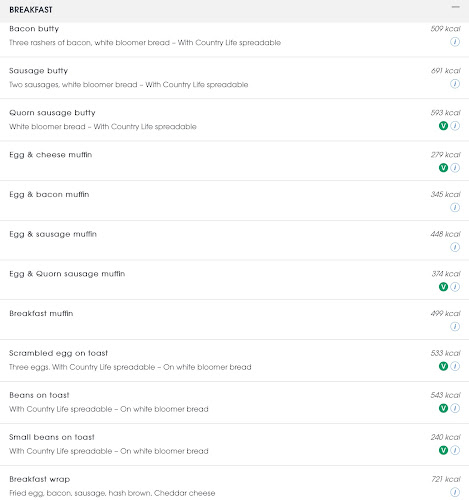Click vegetarian badge on Quorn sausage butty
This screenshot has height=500, width=469.
[x=443, y=126]
